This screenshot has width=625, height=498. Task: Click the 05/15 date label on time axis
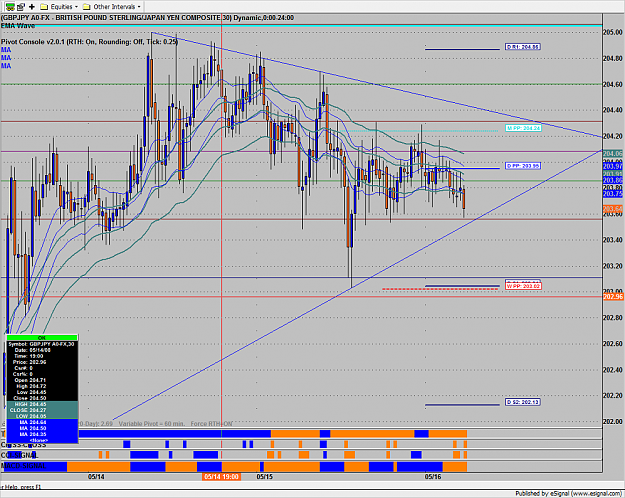pos(264,477)
